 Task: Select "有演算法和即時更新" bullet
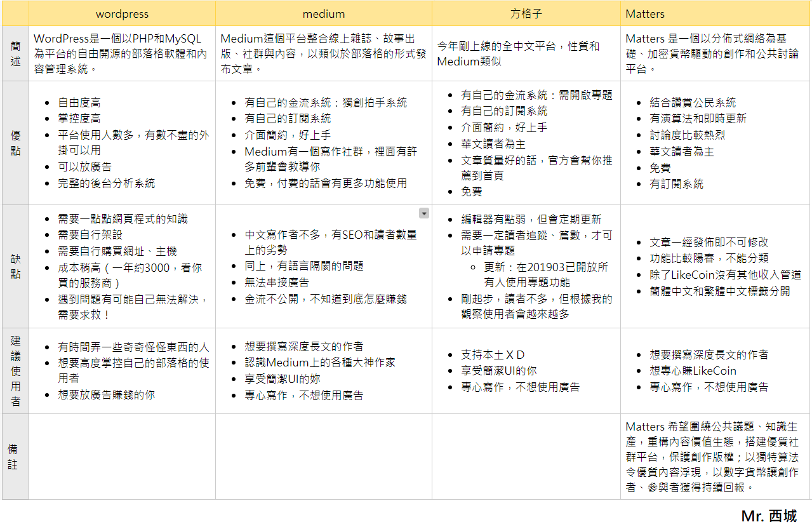click(x=698, y=119)
